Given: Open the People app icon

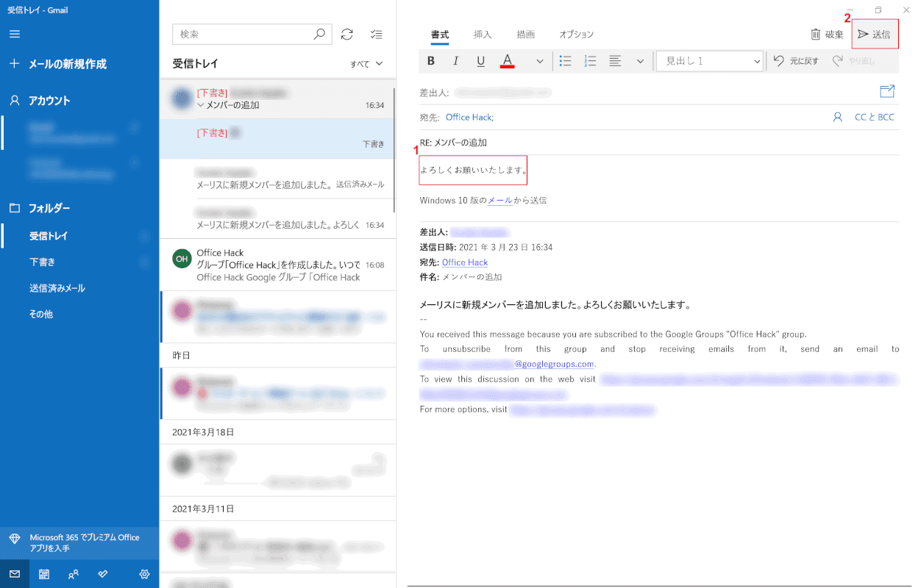Looking at the screenshot, I should click(74, 574).
